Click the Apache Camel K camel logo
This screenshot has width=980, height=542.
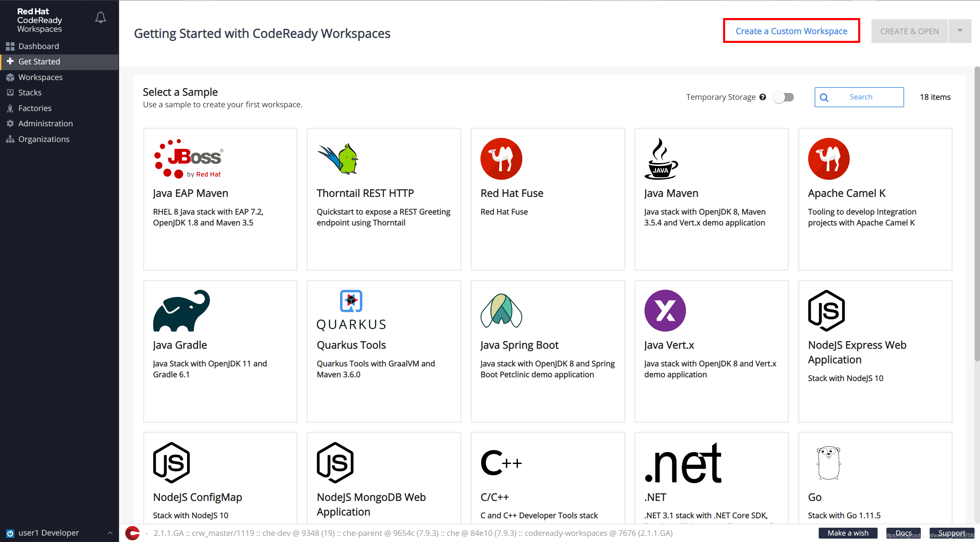[x=829, y=158]
